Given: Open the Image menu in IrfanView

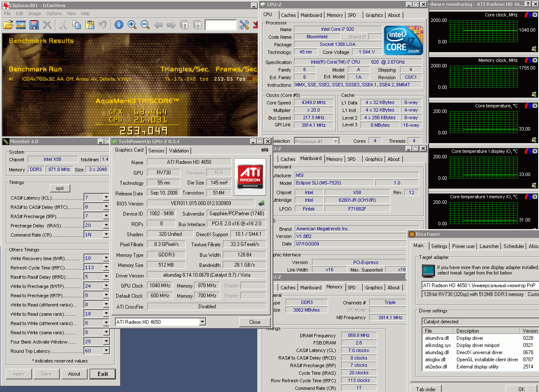Looking at the screenshot, I should coord(35,13).
